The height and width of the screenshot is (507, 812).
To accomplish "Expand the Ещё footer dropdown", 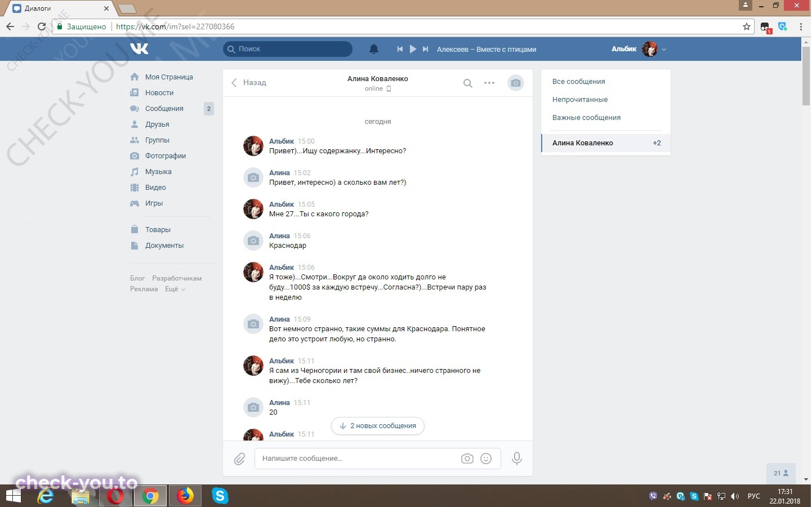I will click(x=175, y=289).
